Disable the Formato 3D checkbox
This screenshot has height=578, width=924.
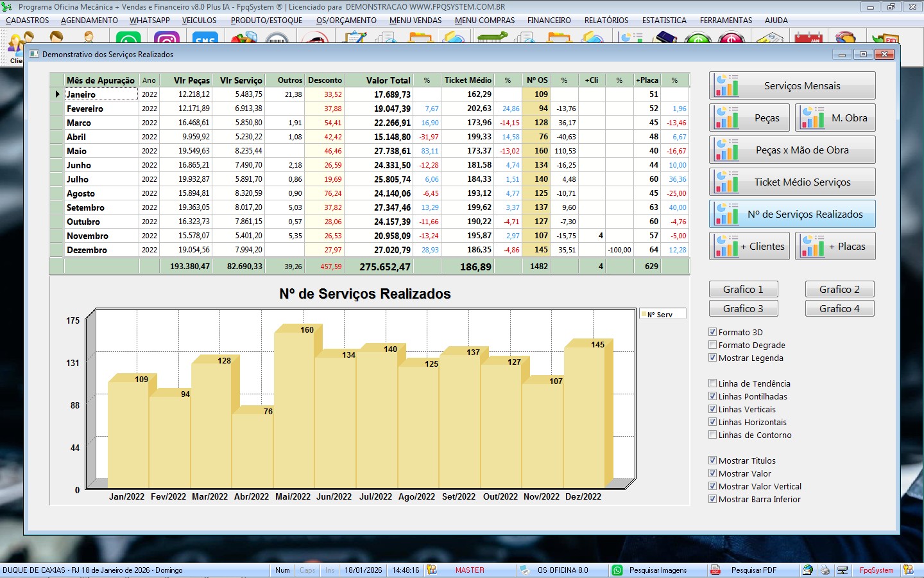pos(712,332)
